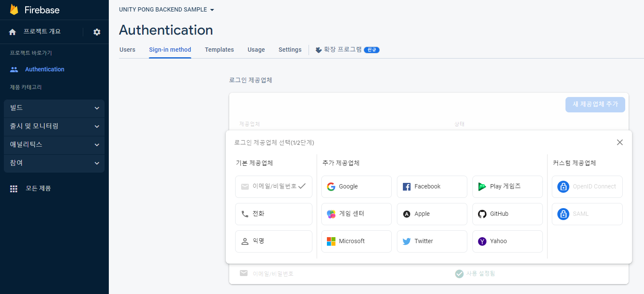The height and width of the screenshot is (294, 644).
Task: Pick the Yahoo provider button
Action: click(x=507, y=241)
